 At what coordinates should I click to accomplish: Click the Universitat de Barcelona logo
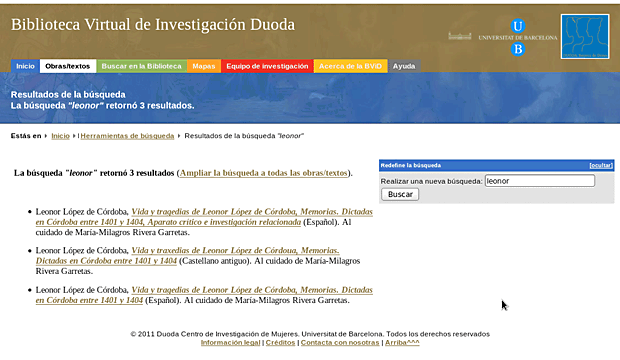pyautogui.click(x=518, y=38)
